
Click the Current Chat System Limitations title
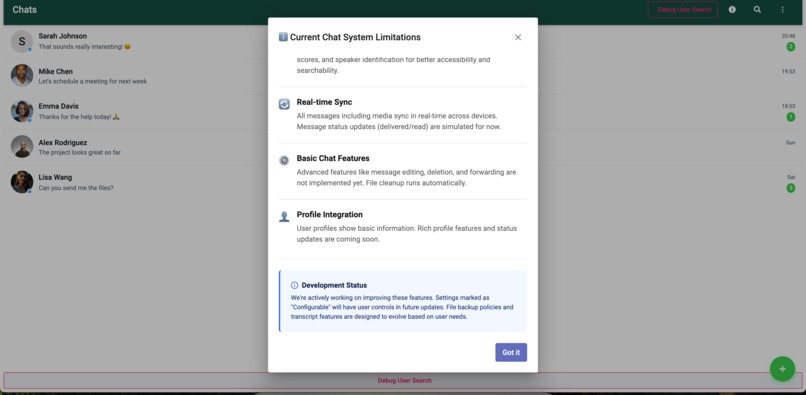[x=355, y=37]
